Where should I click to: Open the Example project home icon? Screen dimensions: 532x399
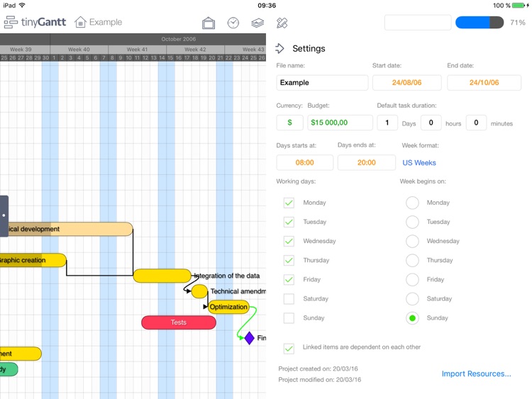(x=81, y=23)
